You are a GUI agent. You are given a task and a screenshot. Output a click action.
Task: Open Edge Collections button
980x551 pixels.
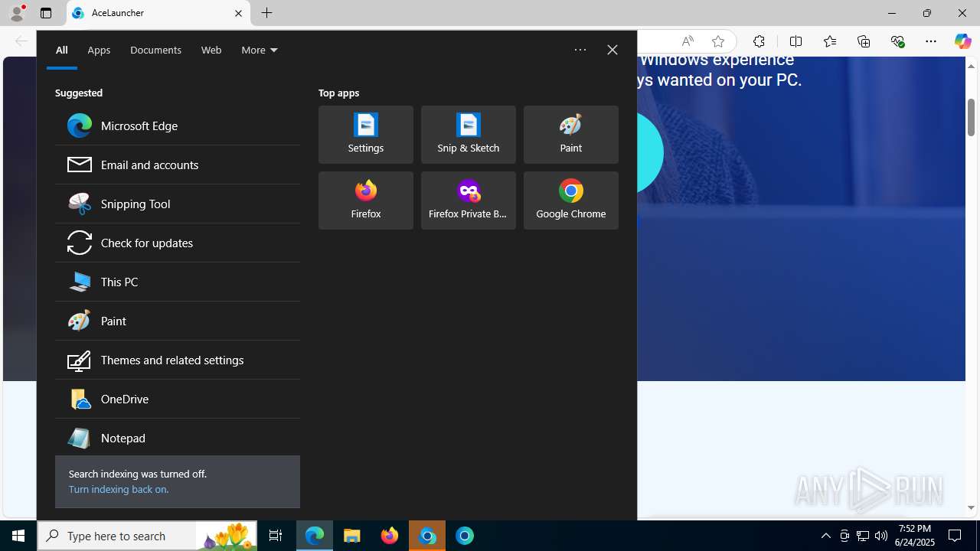(864, 41)
